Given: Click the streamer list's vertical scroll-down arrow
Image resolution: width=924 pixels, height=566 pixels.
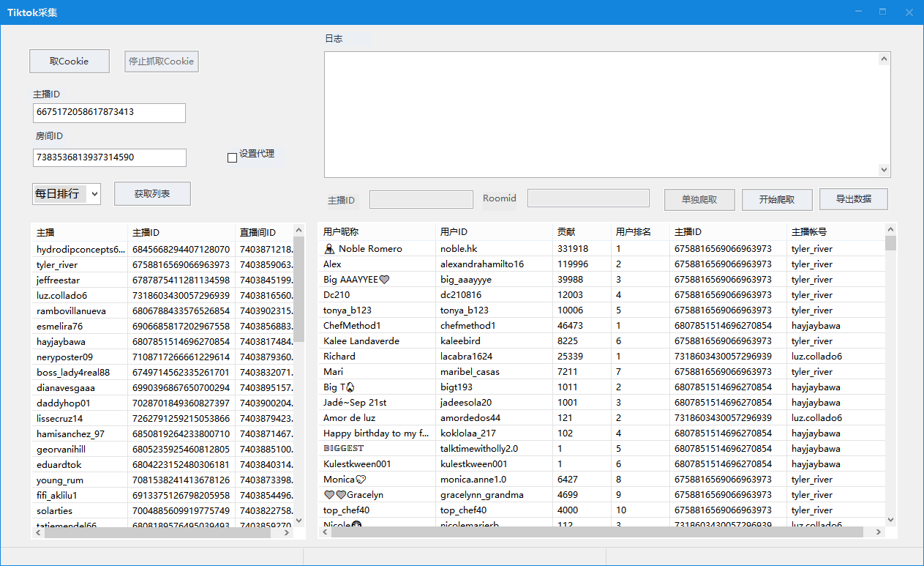Looking at the screenshot, I should [x=298, y=520].
